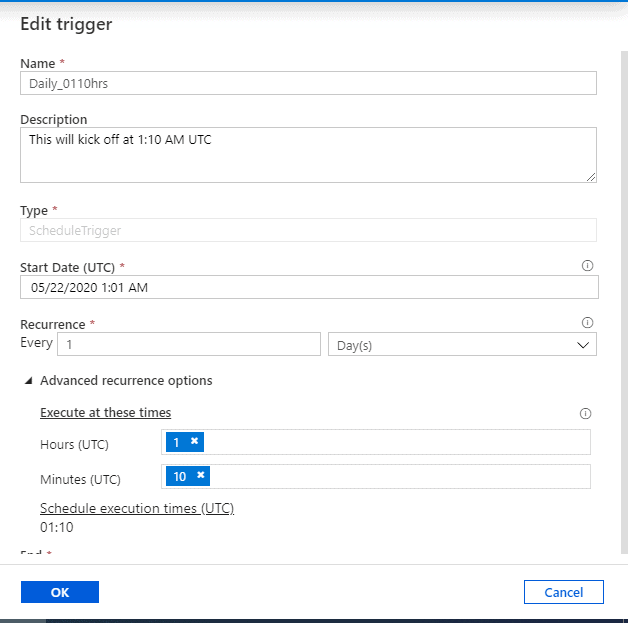Viewport: 628px width, 623px height.
Task: Click the Description resize handle
Action: [x=591, y=177]
